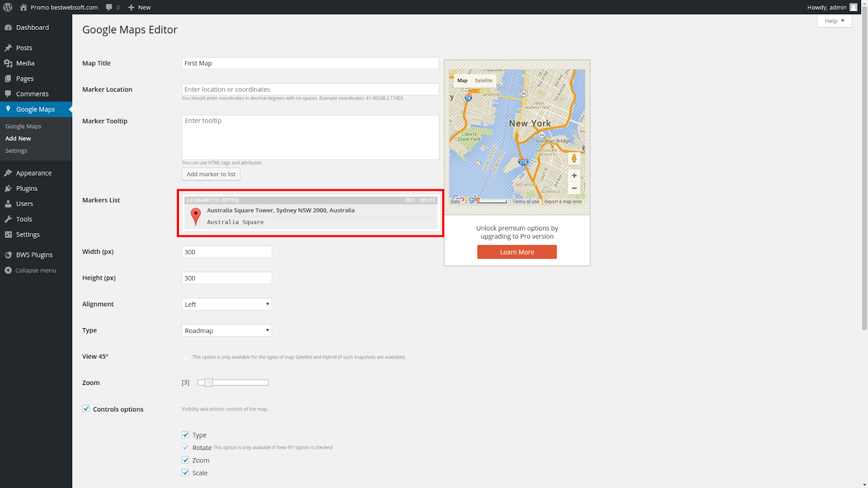Open the Alignment dropdown
The image size is (868, 488).
click(x=227, y=304)
